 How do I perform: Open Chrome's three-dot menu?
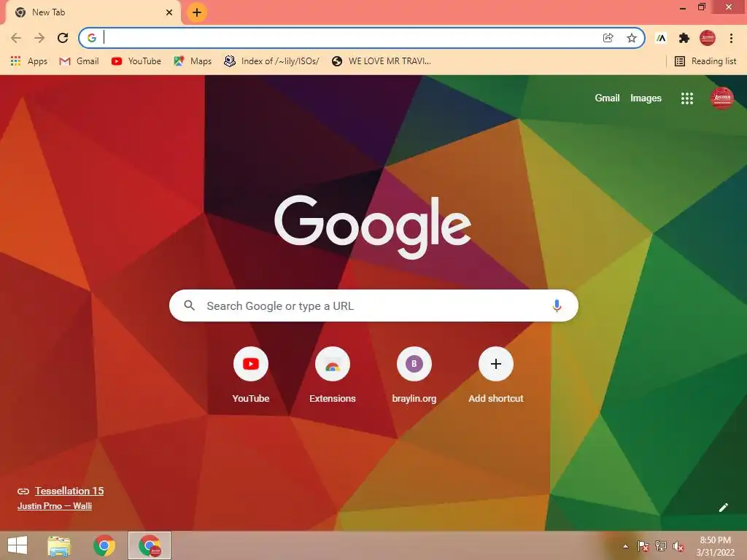coord(731,38)
